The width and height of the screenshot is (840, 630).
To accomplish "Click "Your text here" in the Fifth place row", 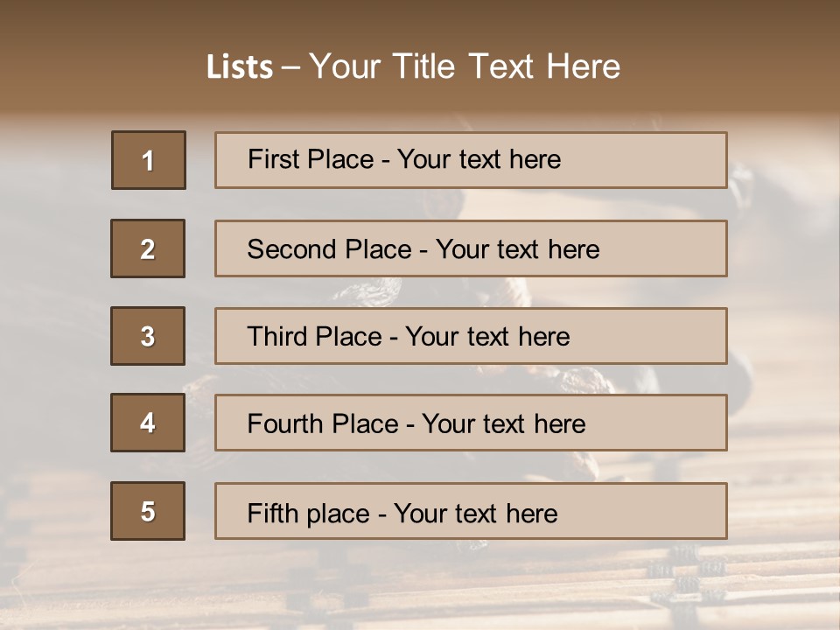I will (475, 513).
